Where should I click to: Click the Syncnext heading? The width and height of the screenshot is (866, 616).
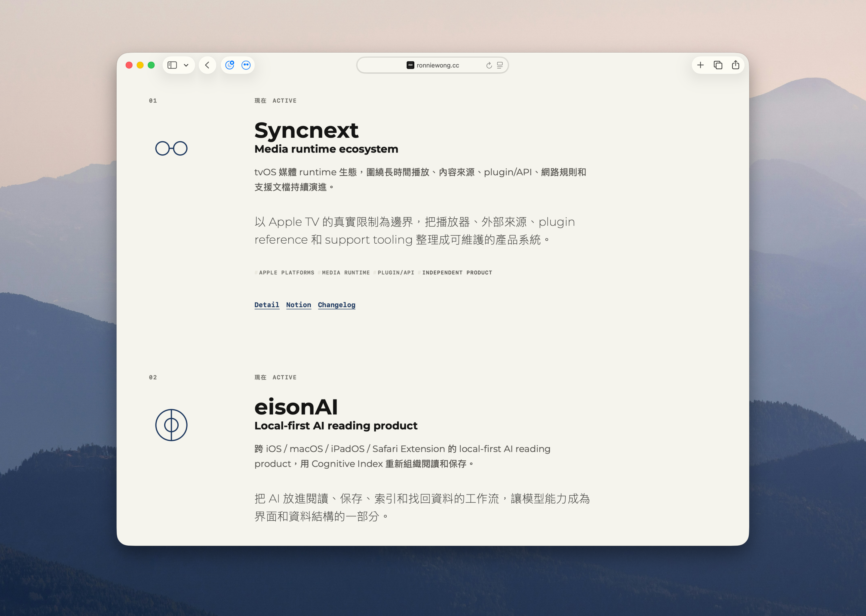[306, 131]
